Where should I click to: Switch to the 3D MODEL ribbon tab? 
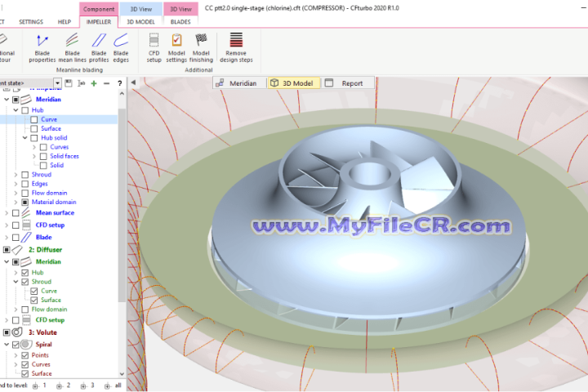pyautogui.click(x=140, y=22)
